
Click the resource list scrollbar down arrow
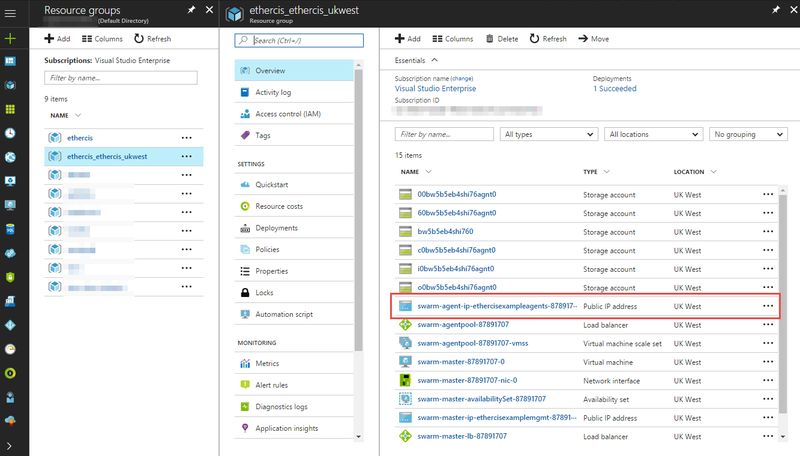[783, 437]
